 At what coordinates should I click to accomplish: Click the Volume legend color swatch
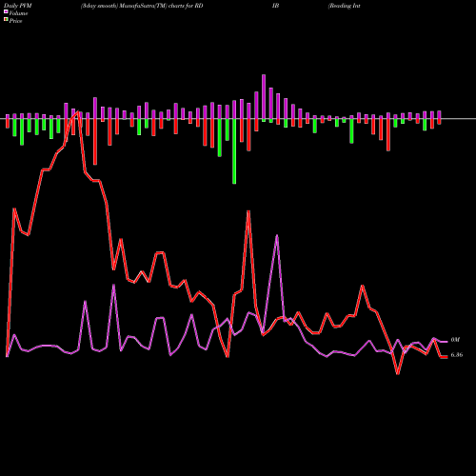[6, 11]
